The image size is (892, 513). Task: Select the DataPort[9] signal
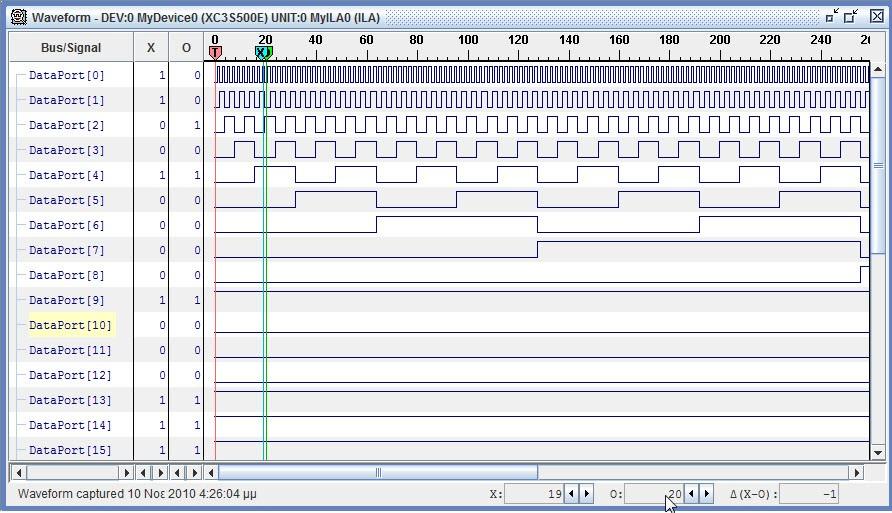(x=67, y=300)
